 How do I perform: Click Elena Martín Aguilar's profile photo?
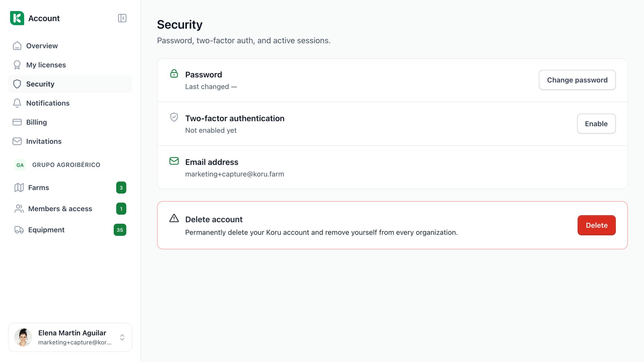23,338
